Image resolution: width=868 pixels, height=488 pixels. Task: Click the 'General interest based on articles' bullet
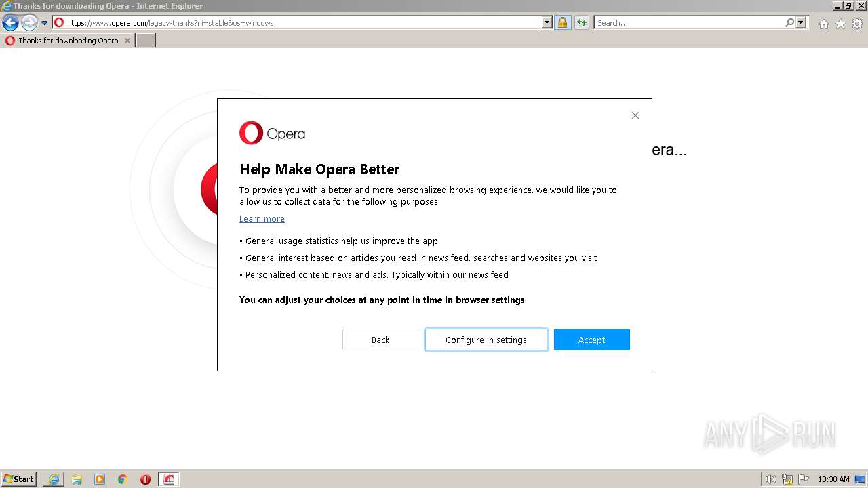tap(418, 258)
